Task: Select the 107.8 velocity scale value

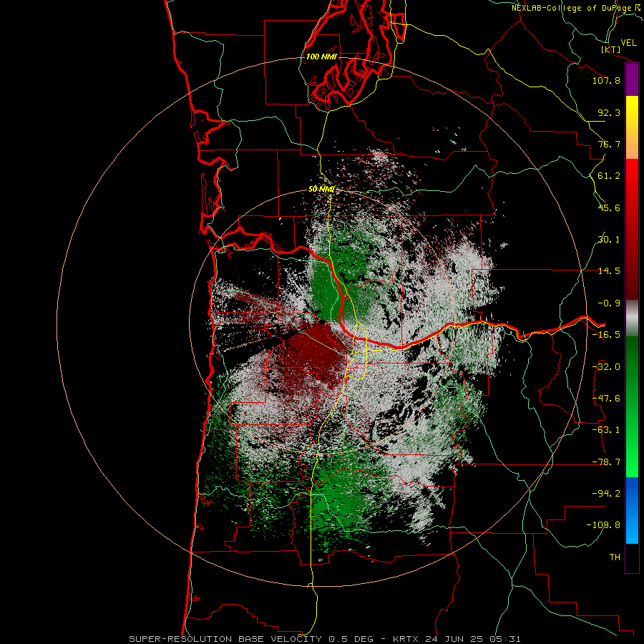Action: (x=606, y=80)
